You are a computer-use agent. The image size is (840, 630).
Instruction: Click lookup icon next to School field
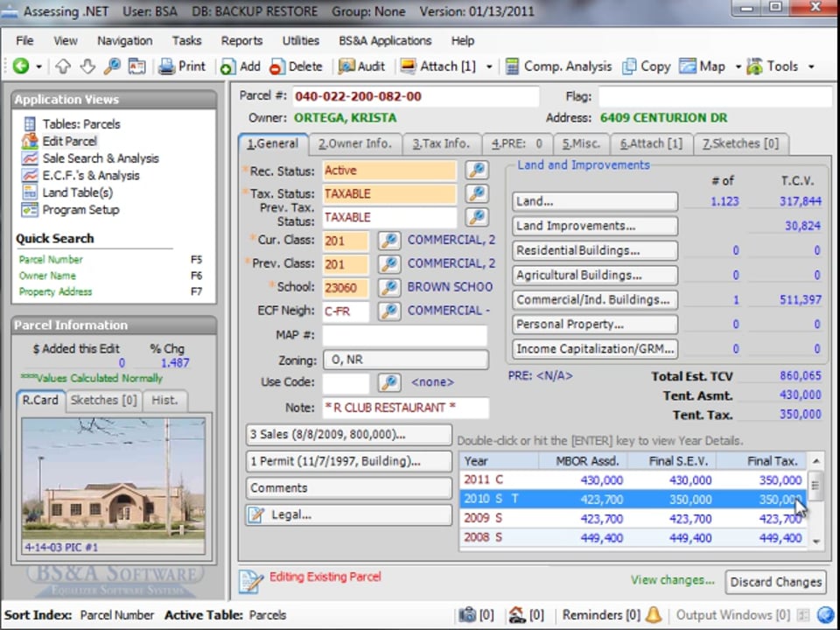(389, 287)
